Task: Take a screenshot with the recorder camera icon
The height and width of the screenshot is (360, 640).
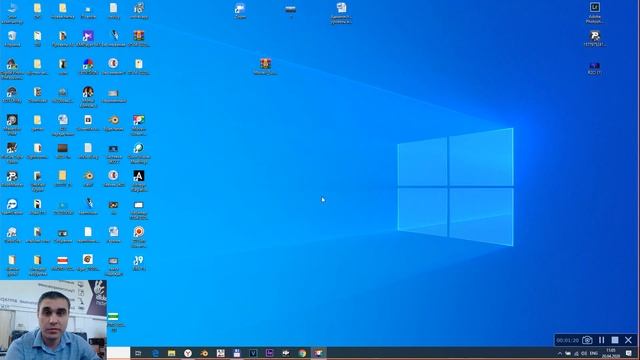Action: pyautogui.click(x=587, y=340)
